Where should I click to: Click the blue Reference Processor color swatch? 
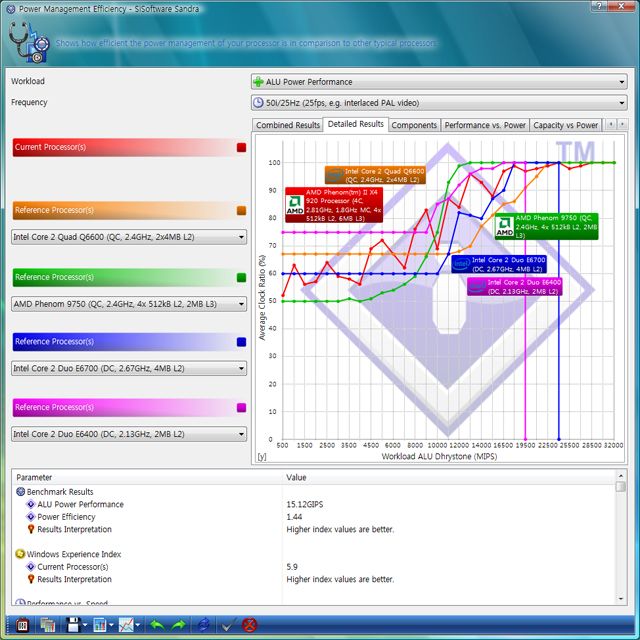(x=241, y=342)
